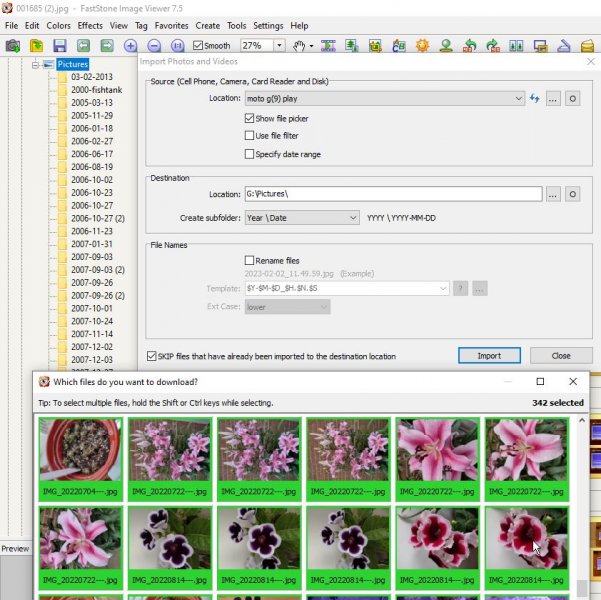Click the Open file folder icon
Screen dimensions: 601x600
pyautogui.click(x=36, y=46)
